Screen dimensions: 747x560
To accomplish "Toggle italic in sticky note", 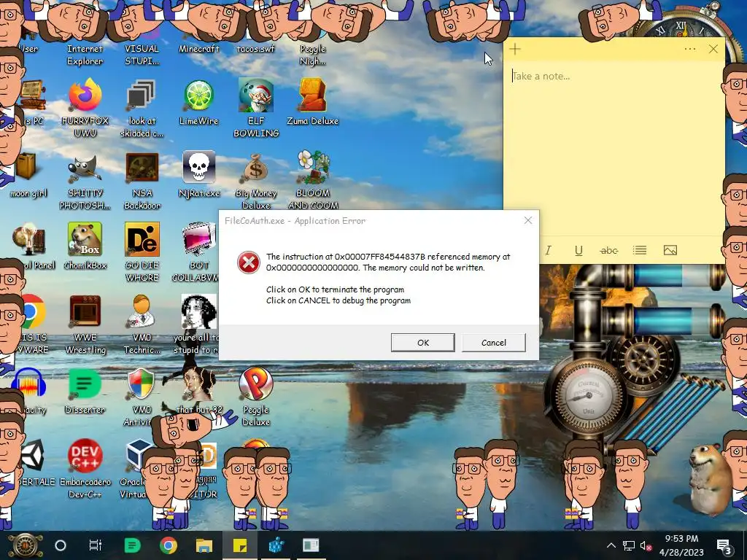I will 549,251.
